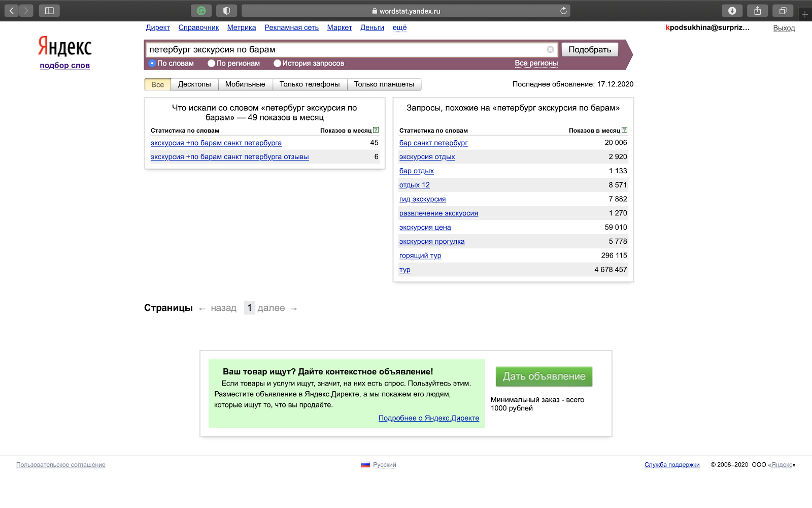Open the 'бар санкт петербург' similar query
This screenshot has width=812, height=508.
coord(433,143)
